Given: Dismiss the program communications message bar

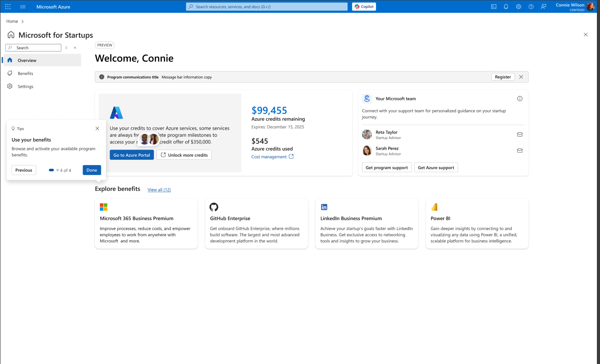Looking at the screenshot, I should (x=521, y=77).
